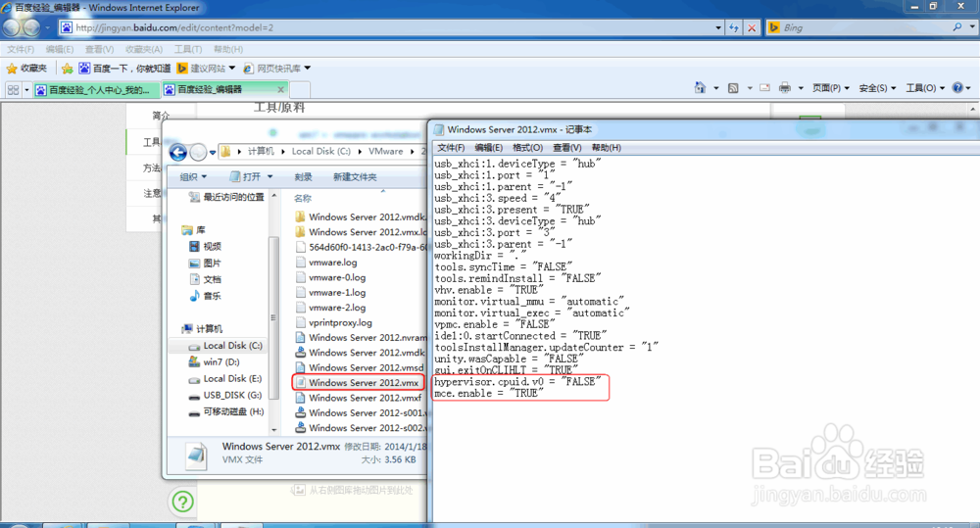
Task: Click VMware in Explorer breadcrumb path
Action: tap(385, 151)
